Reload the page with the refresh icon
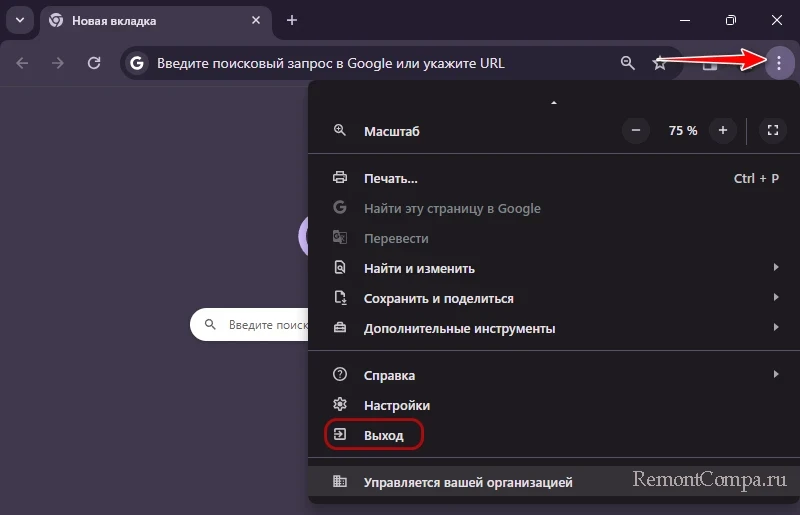The image size is (800, 515). pos(94,63)
